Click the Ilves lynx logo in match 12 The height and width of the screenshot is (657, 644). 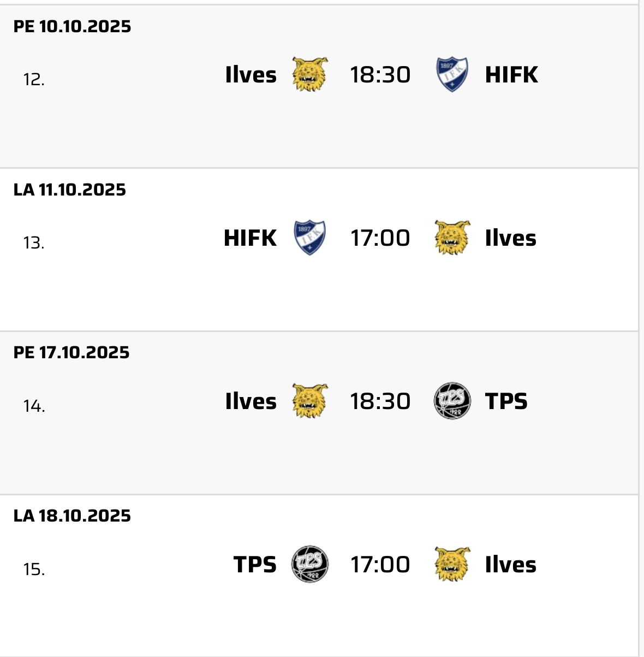(310, 74)
